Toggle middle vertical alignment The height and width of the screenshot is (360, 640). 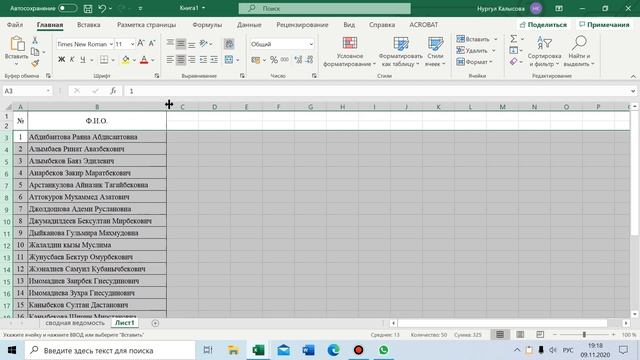pyautogui.click(x=181, y=44)
